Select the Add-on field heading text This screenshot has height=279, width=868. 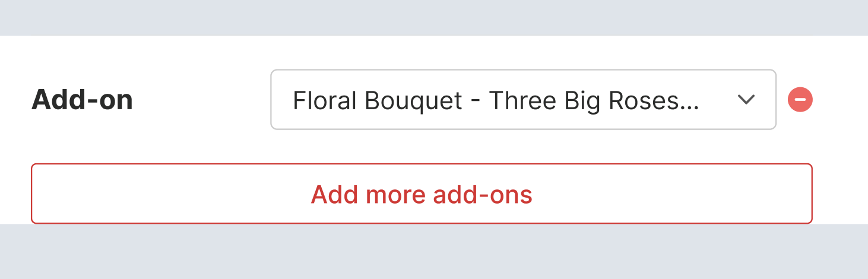pos(82,100)
